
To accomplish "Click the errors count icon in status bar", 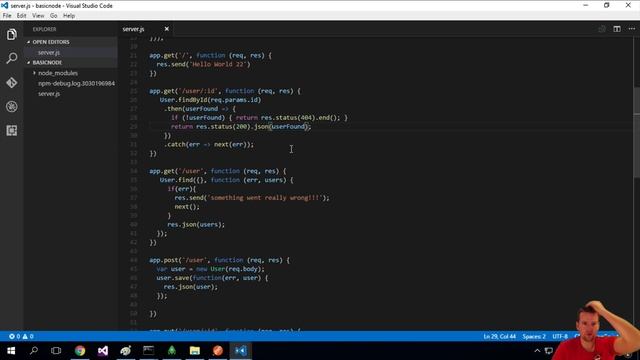I will point(14,336).
